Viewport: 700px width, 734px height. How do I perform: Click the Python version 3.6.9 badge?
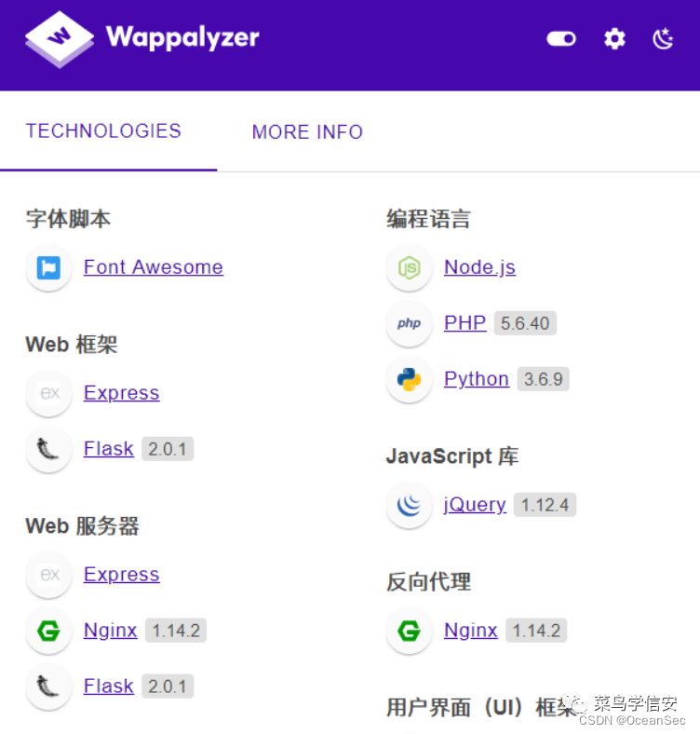tap(544, 379)
